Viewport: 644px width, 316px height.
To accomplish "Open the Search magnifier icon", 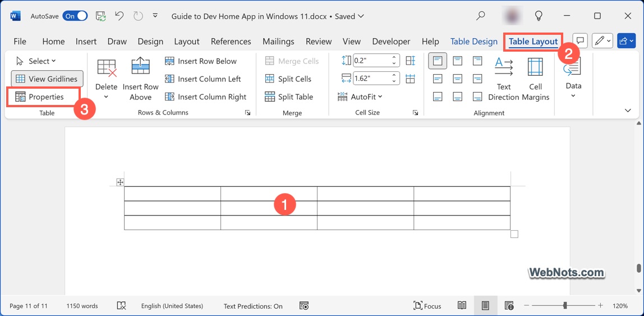I will (480, 16).
